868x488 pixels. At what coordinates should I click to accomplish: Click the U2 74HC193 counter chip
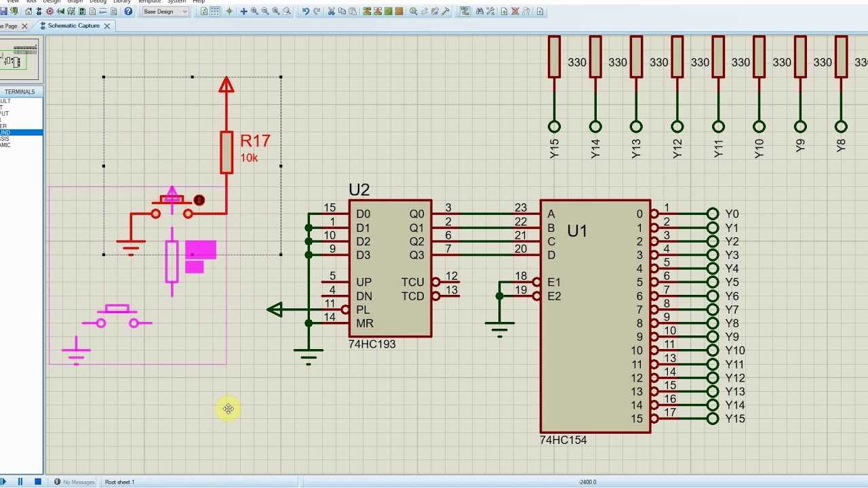390,268
